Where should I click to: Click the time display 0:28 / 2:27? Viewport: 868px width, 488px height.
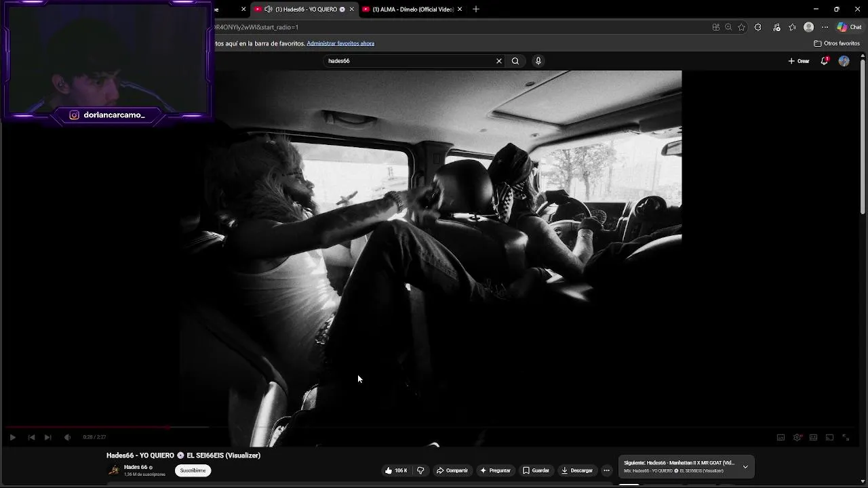pos(94,437)
